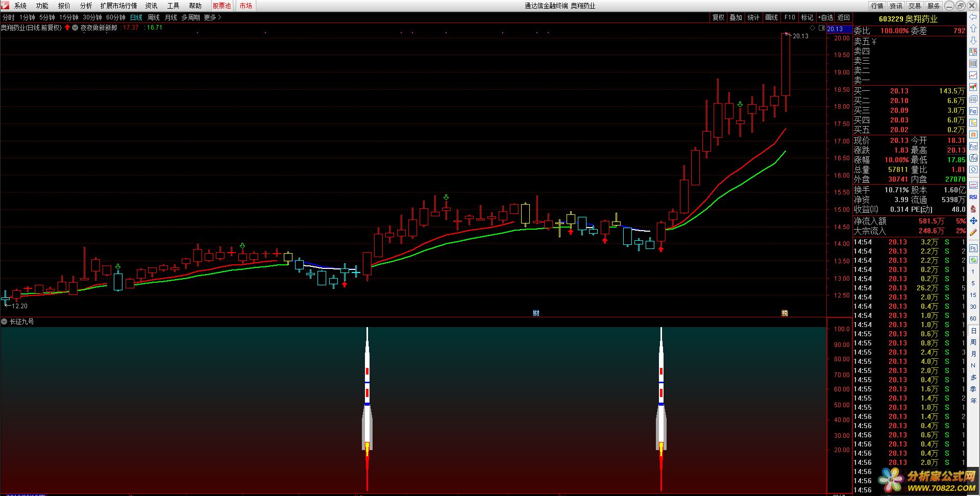This screenshot has height=496, width=980.
Task: Click the 市场 button
Action: pyautogui.click(x=246, y=6)
